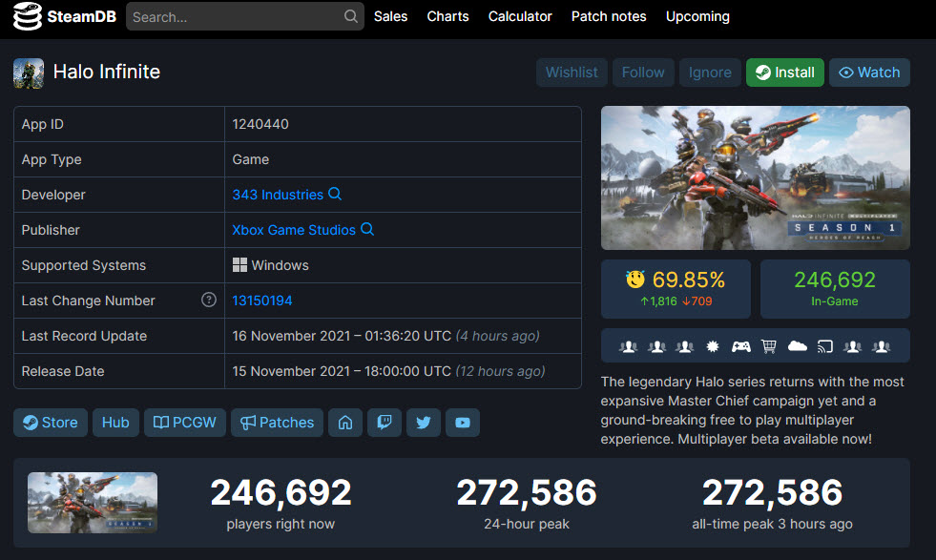The image size is (936, 560).
Task: Click the Steam Cloud icon
Action: (x=798, y=346)
